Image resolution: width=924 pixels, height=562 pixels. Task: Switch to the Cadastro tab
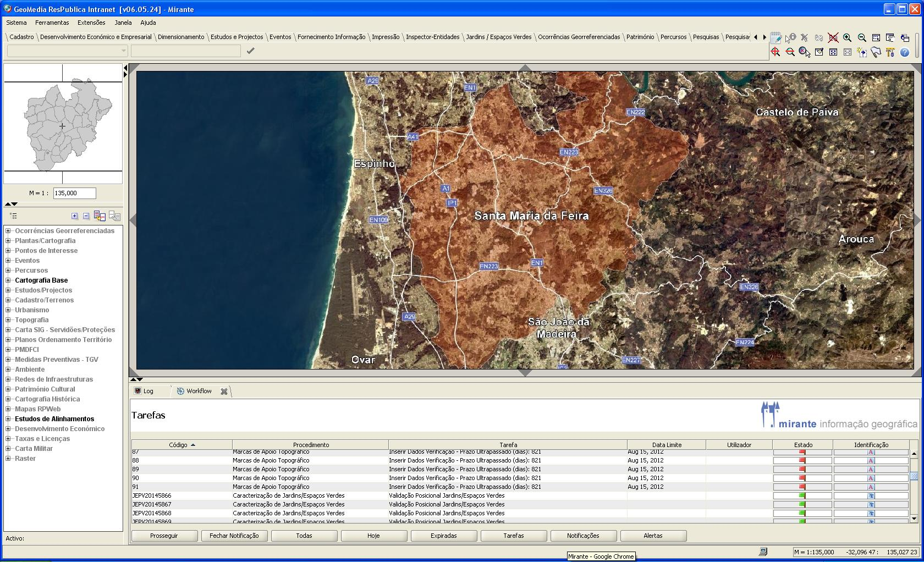pyautogui.click(x=22, y=37)
